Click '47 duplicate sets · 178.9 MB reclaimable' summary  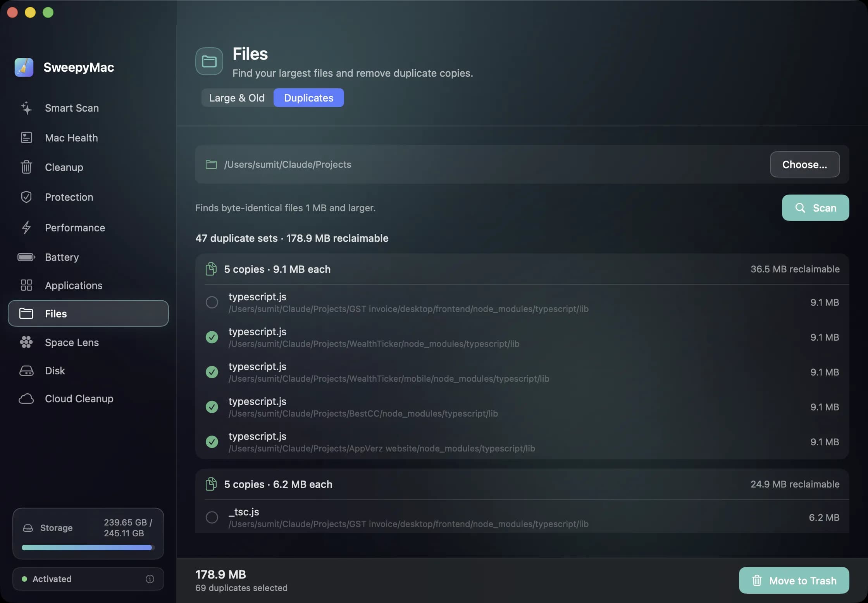pyautogui.click(x=292, y=238)
